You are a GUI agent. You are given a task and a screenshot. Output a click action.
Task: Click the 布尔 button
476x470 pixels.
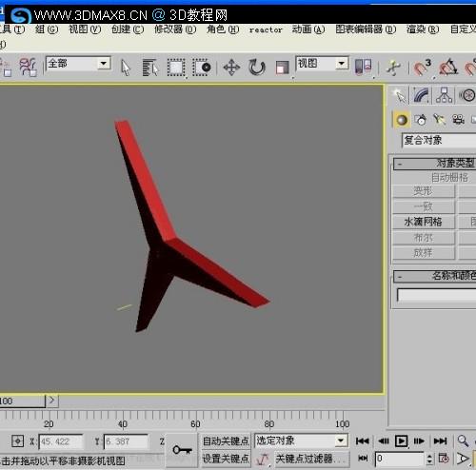424,238
